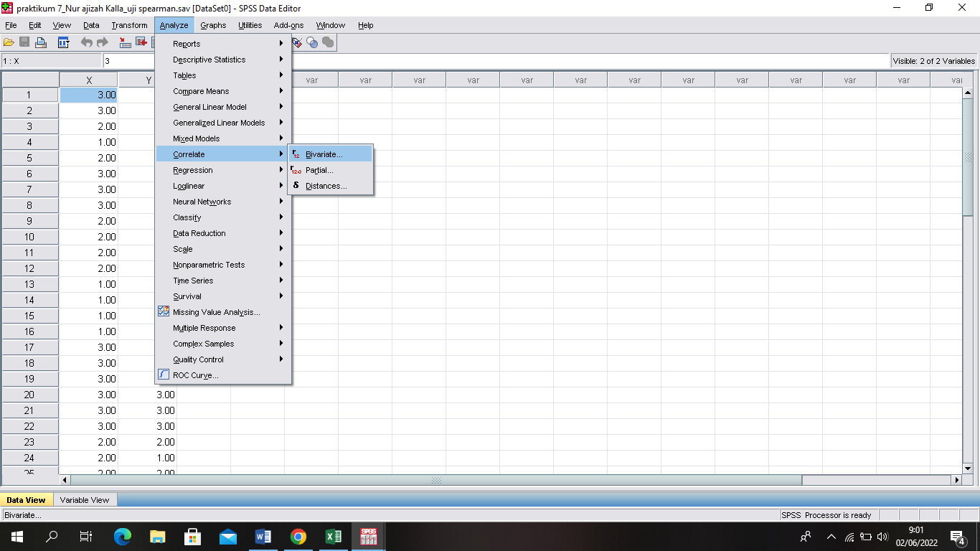Select row header number 10
The width and height of the screenshot is (980, 551).
tap(29, 237)
